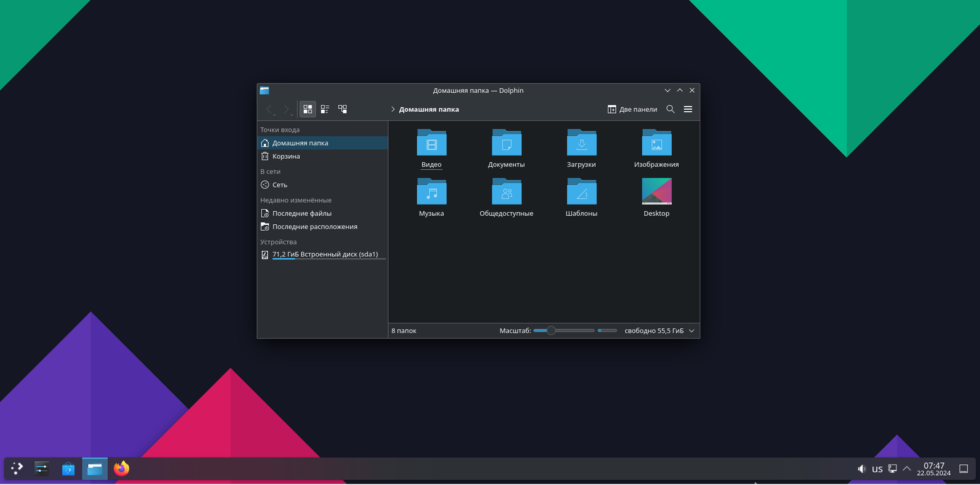The height and width of the screenshot is (485, 980).
Task: Toggle the Две панели split view
Action: pos(632,109)
